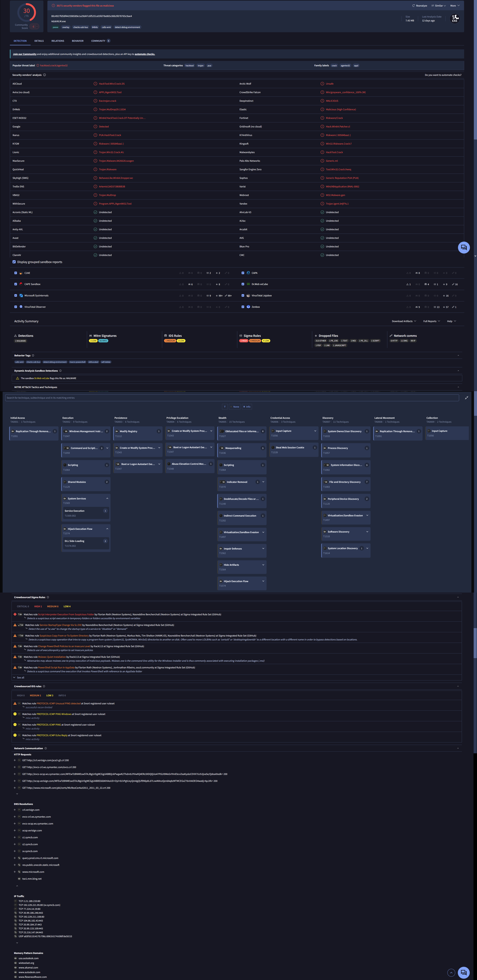This screenshot has height=980, width=477.
Task: Toggle Display grouped sandbox reports checkbox
Action: (14, 262)
